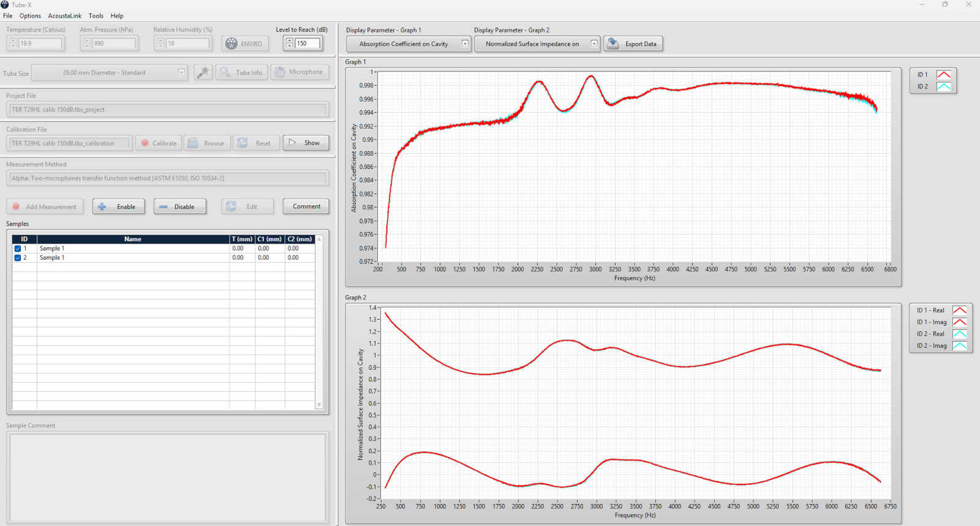Select the T (mm) column header
The width and height of the screenshot is (980, 526).
(x=242, y=239)
